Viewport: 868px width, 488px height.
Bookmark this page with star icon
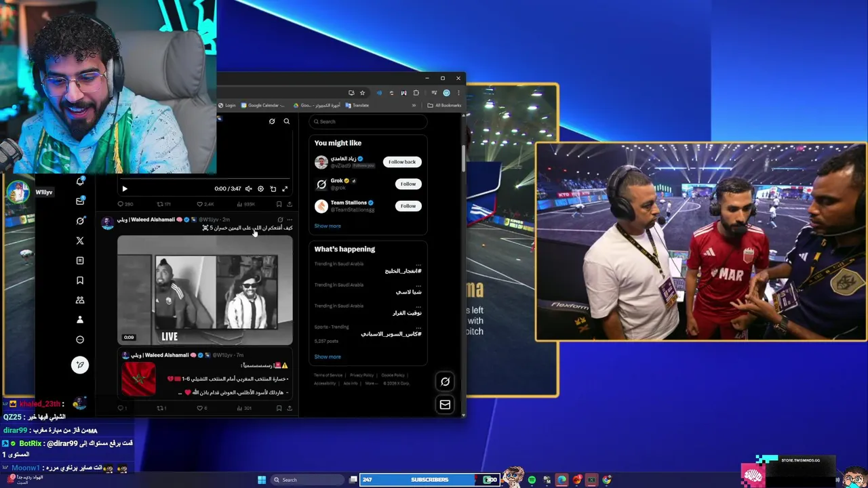[x=362, y=93]
